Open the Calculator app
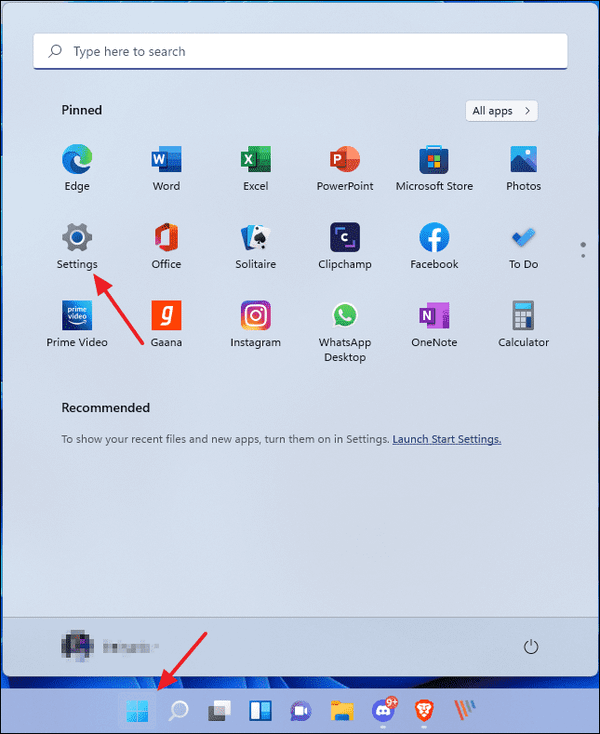 523,324
